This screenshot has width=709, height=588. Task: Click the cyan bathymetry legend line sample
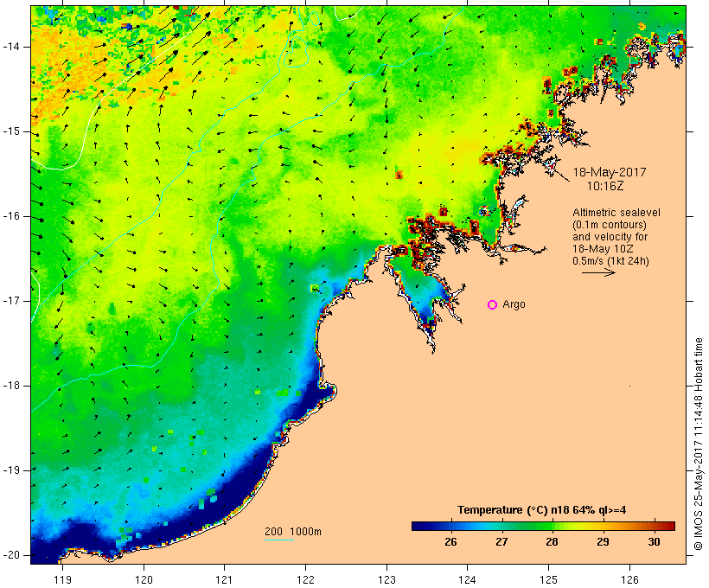coord(279,540)
